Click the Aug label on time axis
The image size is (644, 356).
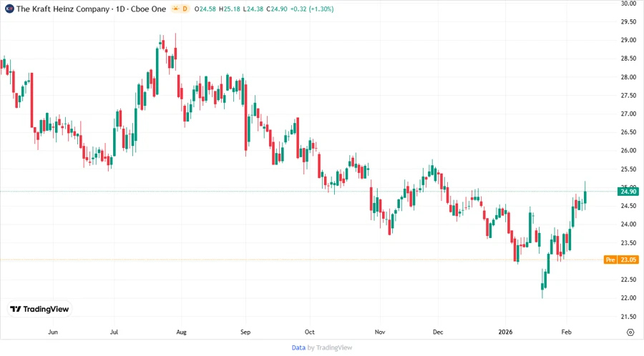click(x=181, y=332)
